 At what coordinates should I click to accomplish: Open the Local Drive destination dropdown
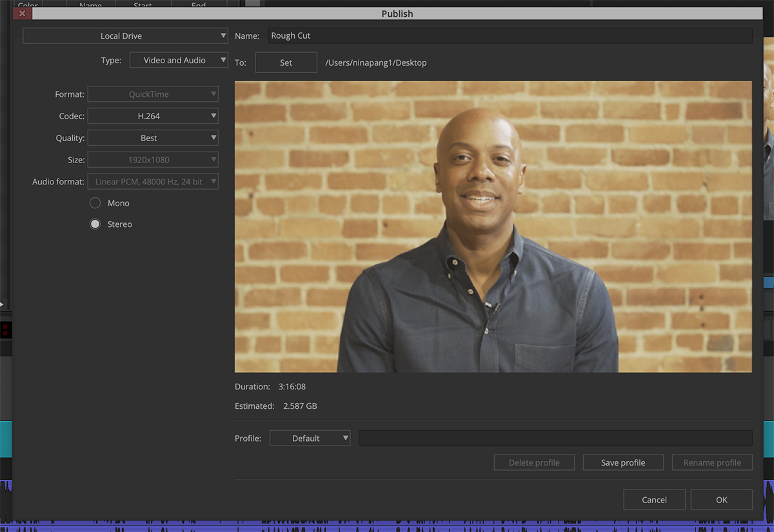point(124,35)
